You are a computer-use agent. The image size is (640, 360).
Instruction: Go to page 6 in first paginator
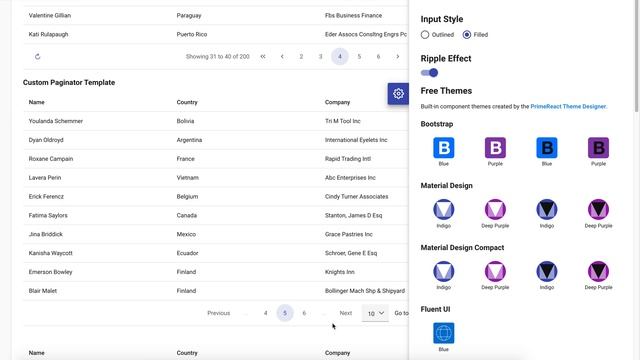click(x=378, y=57)
